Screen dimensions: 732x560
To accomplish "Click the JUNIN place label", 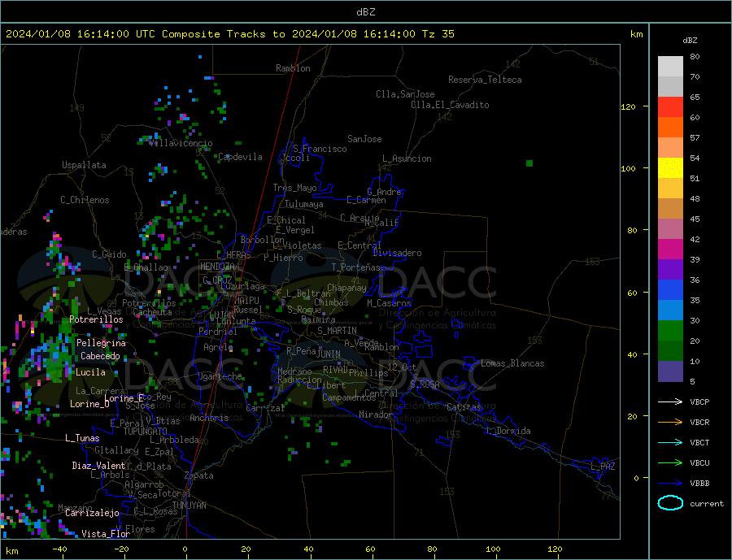I will pyautogui.click(x=329, y=354).
